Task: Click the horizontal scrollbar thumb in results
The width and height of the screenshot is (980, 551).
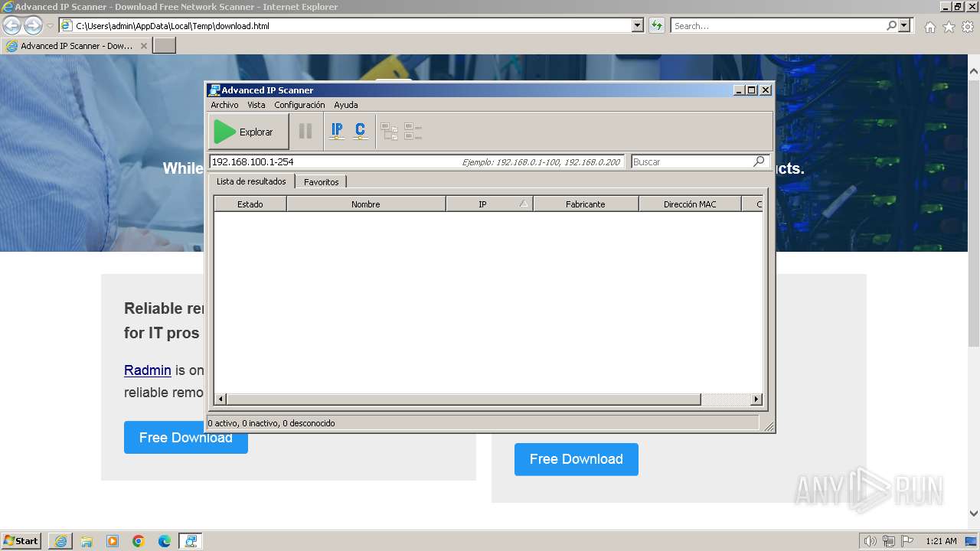Action: pyautogui.click(x=464, y=399)
